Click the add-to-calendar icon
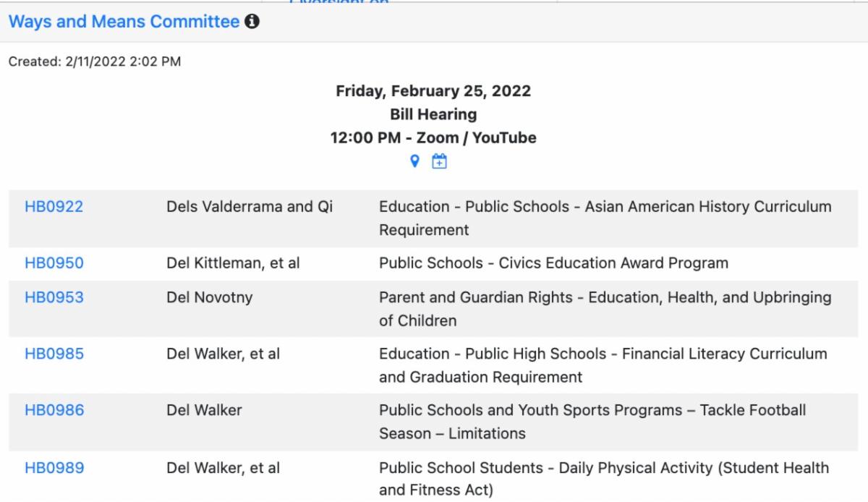The width and height of the screenshot is (868, 502). (439, 162)
